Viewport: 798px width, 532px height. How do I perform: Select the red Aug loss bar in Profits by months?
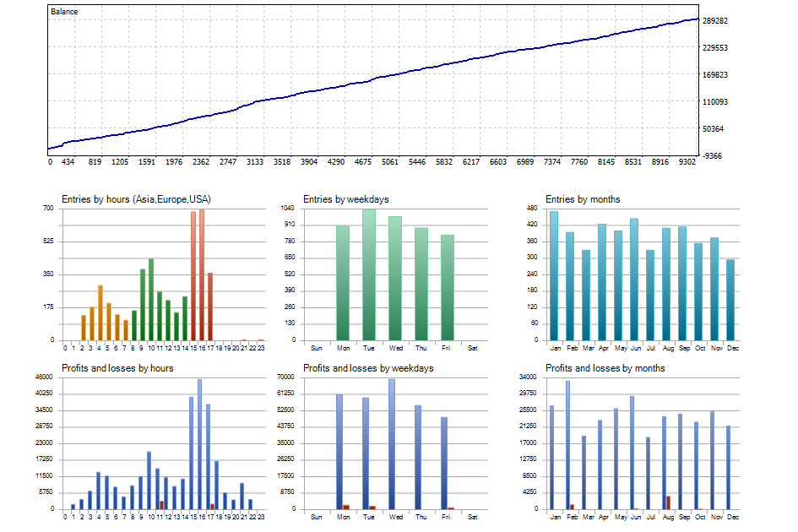point(668,502)
